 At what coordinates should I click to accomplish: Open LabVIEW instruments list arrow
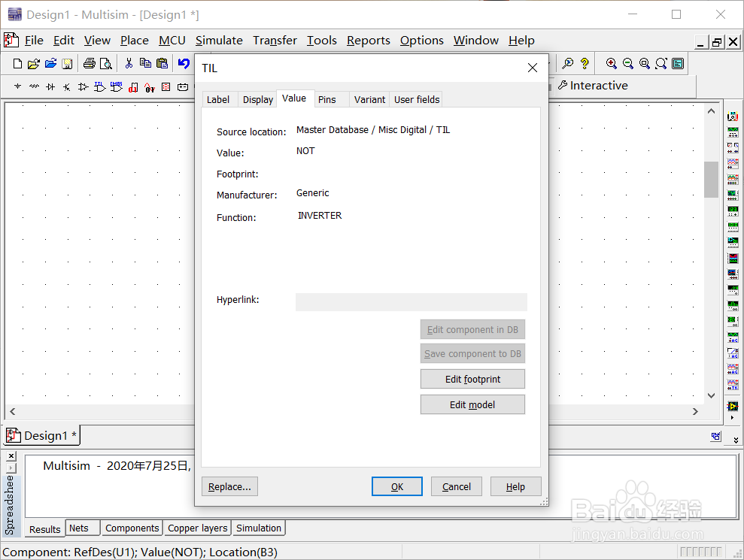[x=733, y=418]
